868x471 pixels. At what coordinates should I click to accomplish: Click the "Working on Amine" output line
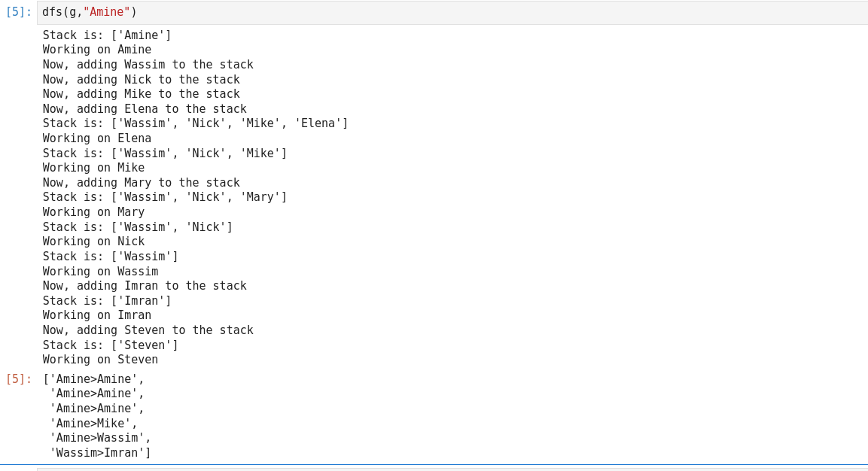[97, 50]
